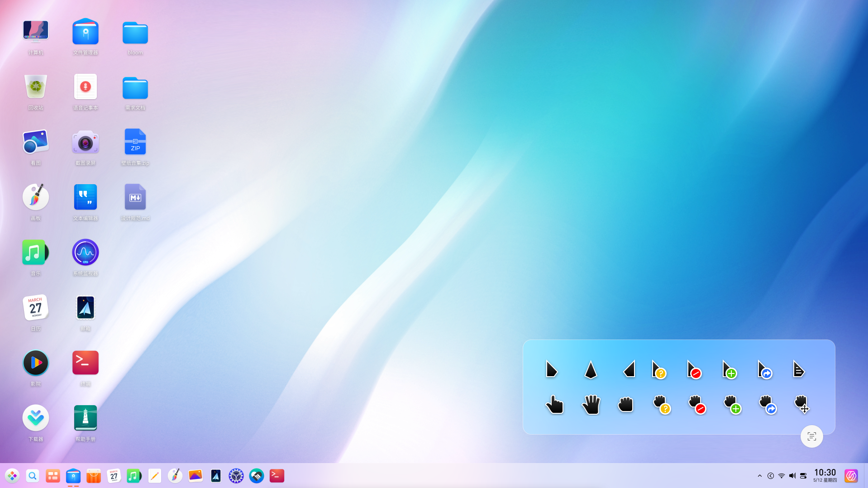Open the 10:30 clock and date
The image size is (868, 488).
825,476
